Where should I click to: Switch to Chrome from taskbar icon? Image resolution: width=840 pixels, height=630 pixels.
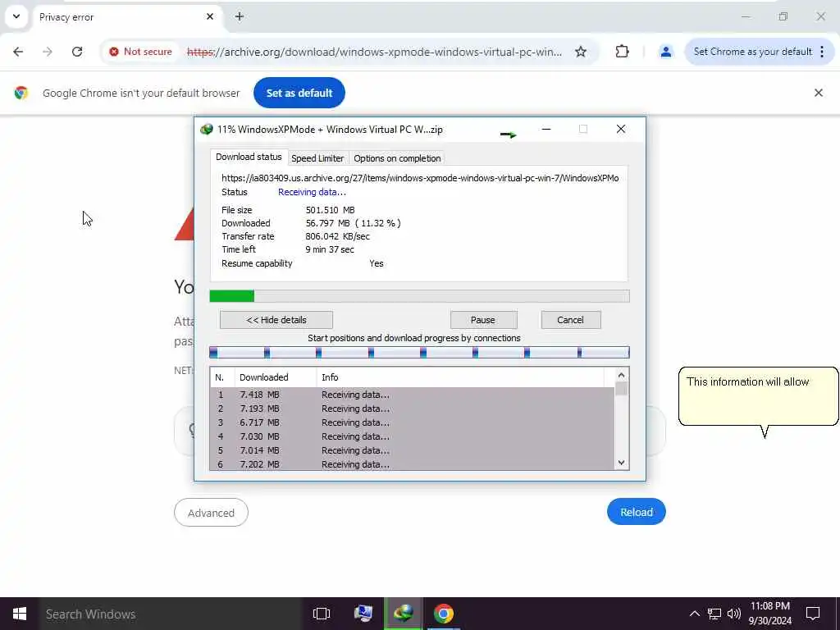(x=444, y=614)
